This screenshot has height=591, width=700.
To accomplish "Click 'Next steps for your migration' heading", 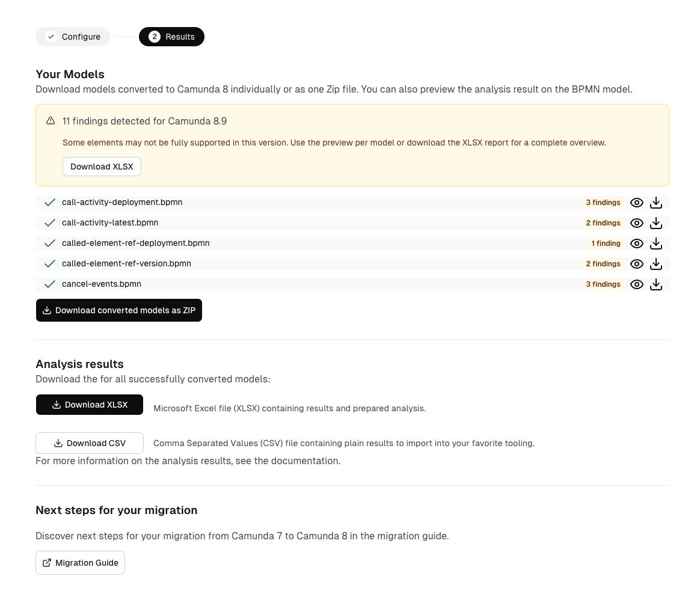I will coord(117,510).
